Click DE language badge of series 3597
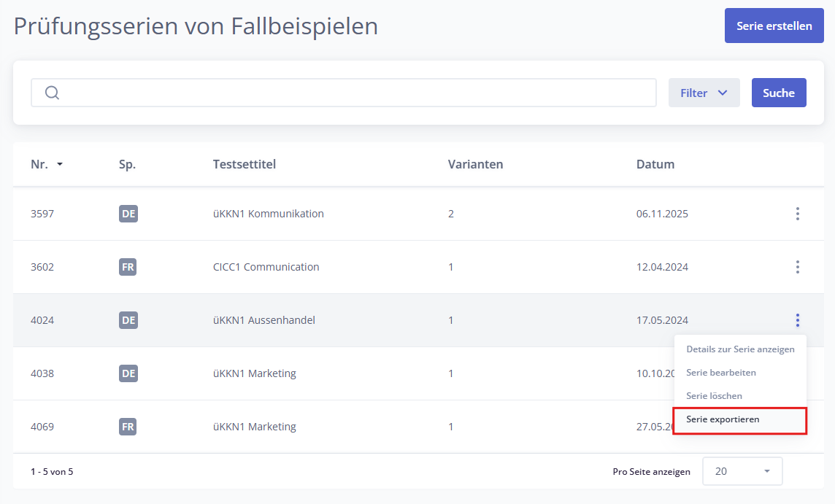 (128, 214)
